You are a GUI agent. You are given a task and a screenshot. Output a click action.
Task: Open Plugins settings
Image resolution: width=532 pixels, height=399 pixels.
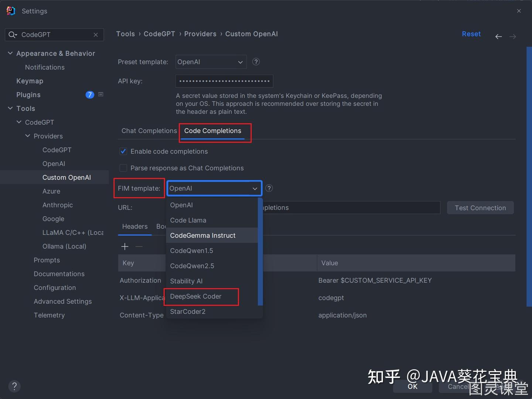coord(28,95)
